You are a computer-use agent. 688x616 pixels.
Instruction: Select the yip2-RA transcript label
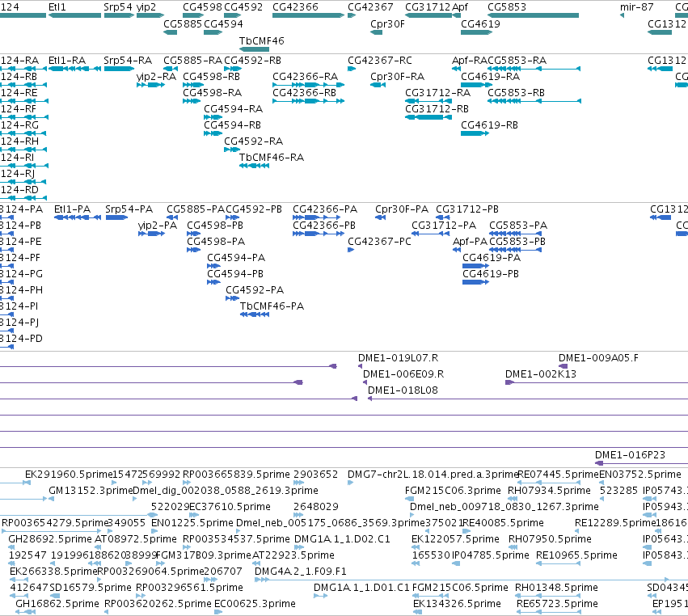[x=156, y=77]
